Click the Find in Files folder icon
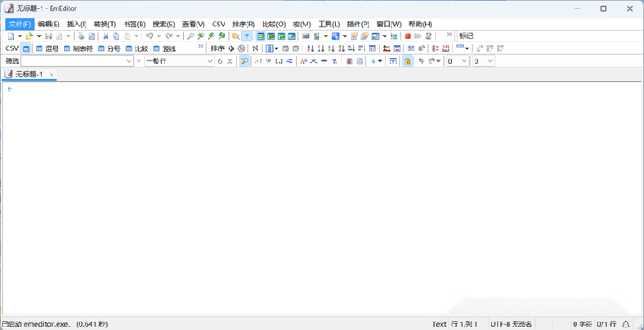 coord(236,36)
